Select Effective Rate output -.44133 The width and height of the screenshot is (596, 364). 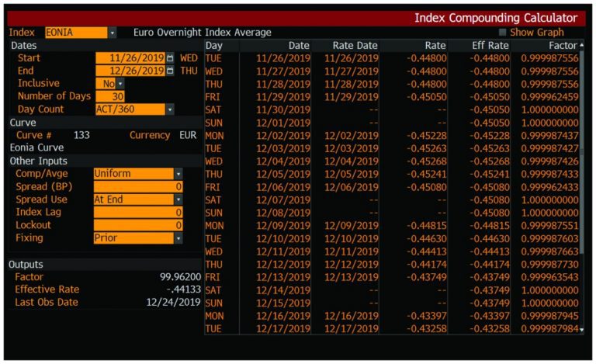[184, 290]
